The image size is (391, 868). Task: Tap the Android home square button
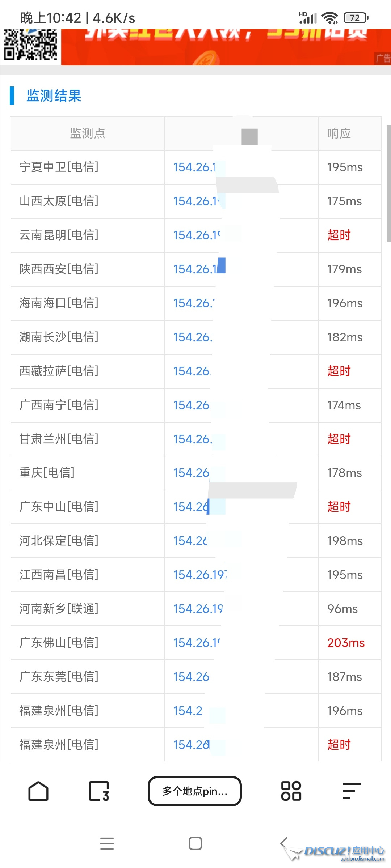pos(195,843)
